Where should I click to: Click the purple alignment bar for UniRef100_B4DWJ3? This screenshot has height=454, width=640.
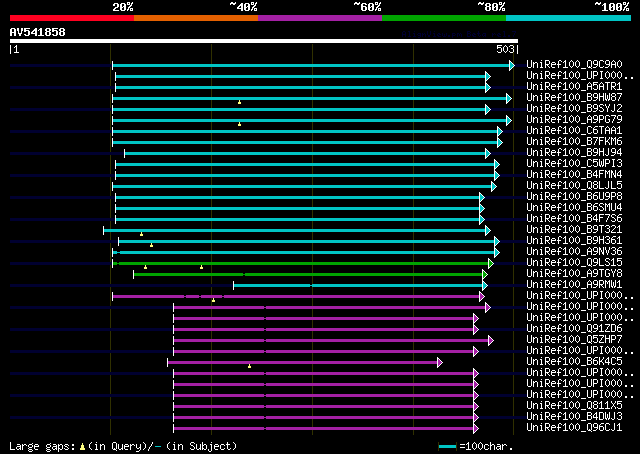(x=324, y=418)
